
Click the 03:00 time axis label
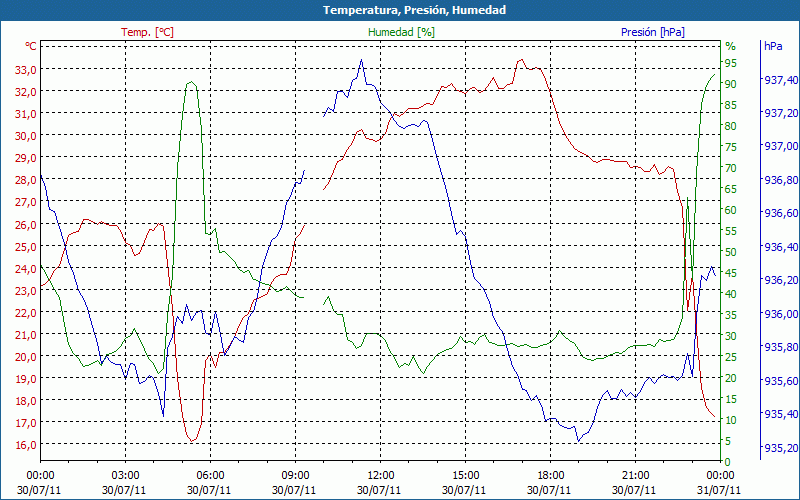[126, 476]
